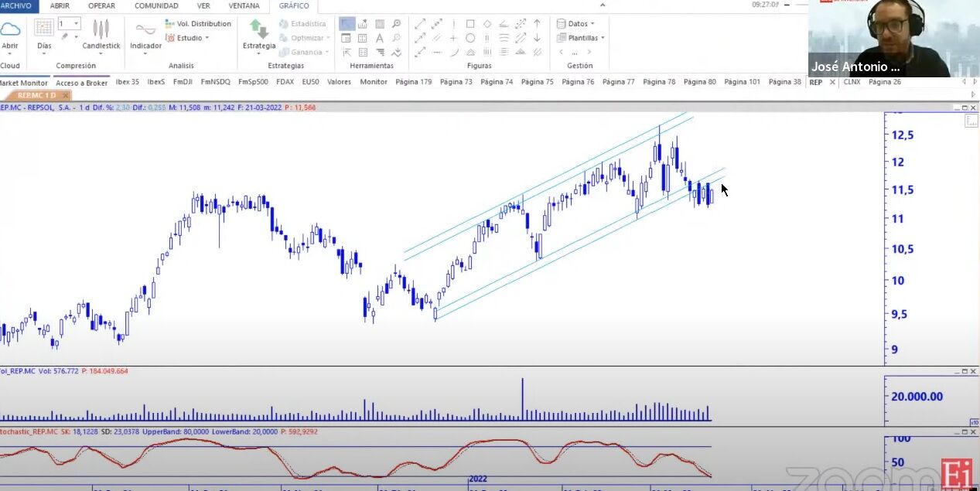Image resolution: width=980 pixels, height=491 pixels.
Task: Select the circle figure tool
Action: (470, 38)
